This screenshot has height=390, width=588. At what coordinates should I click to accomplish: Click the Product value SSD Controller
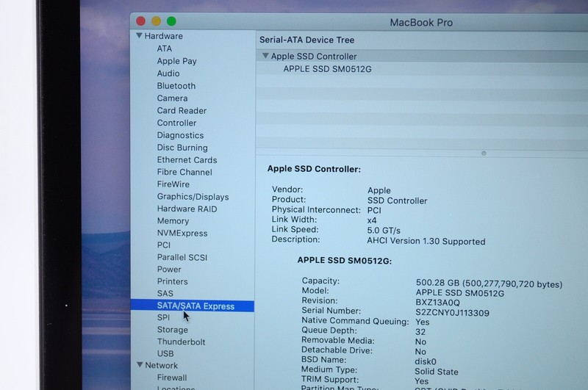point(397,201)
